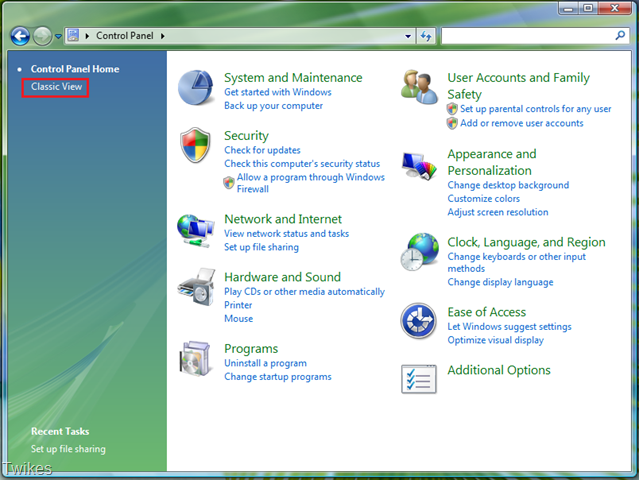Click the Refresh button next to address bar
This screenshot has width=639, height=480.
(426, 36)
